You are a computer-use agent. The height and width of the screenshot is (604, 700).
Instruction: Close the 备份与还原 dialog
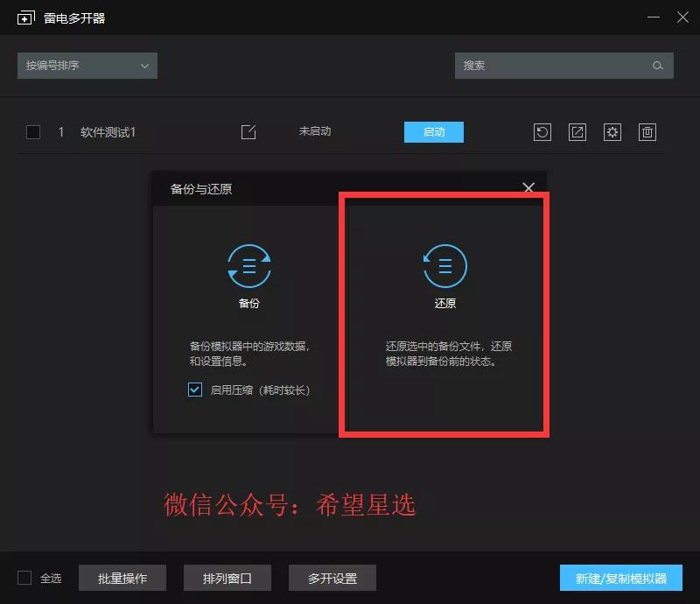click(x=528, y=187)
